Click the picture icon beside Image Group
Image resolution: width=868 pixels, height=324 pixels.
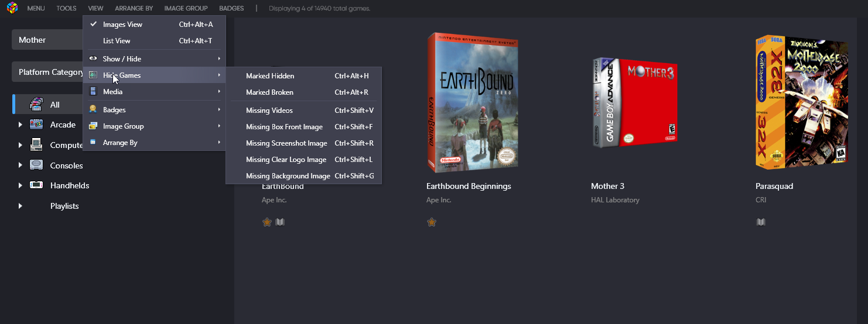coord(93,126)
